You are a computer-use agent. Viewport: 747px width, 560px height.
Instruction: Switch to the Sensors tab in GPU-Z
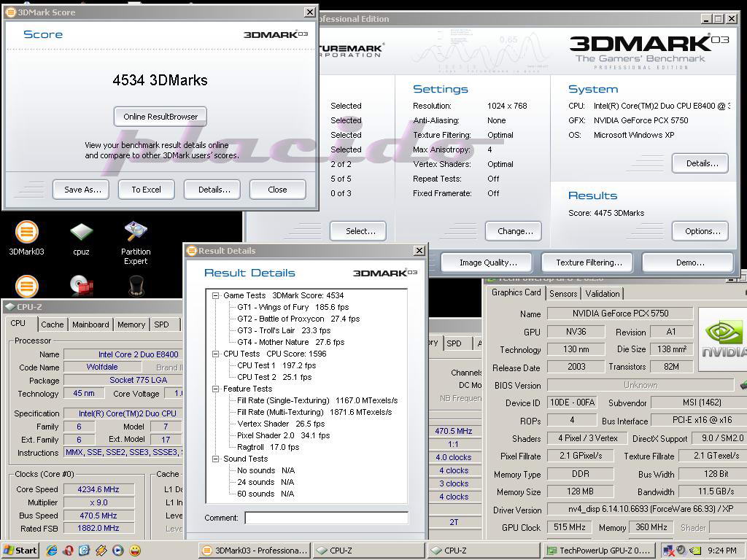563,294
